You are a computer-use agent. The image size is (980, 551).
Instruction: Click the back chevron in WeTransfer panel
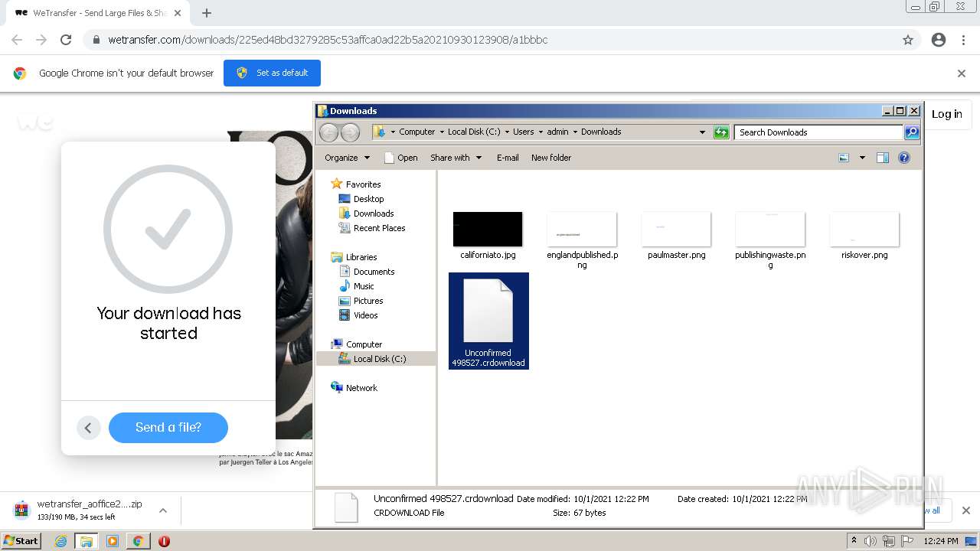(x=88, y=428)
